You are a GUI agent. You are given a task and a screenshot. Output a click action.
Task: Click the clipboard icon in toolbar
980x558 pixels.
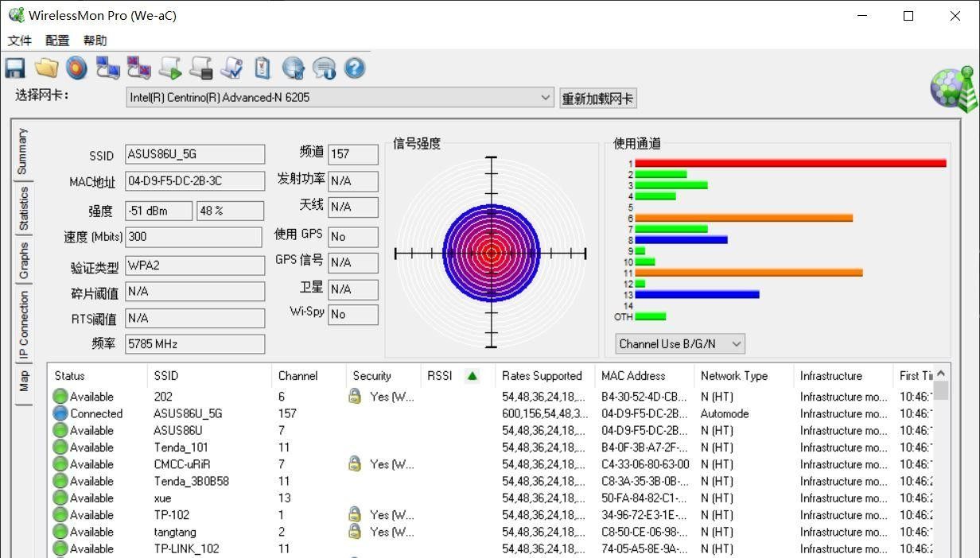coord(262,68)
